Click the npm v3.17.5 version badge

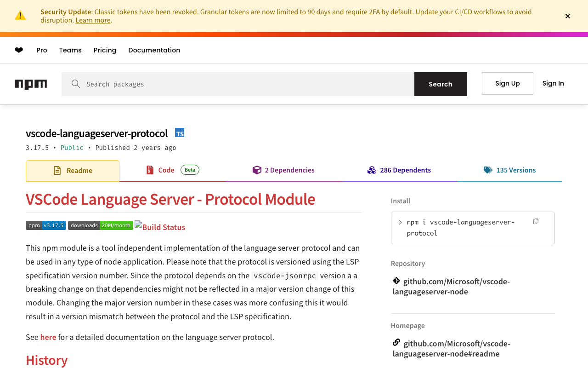[x=46, y=225]
